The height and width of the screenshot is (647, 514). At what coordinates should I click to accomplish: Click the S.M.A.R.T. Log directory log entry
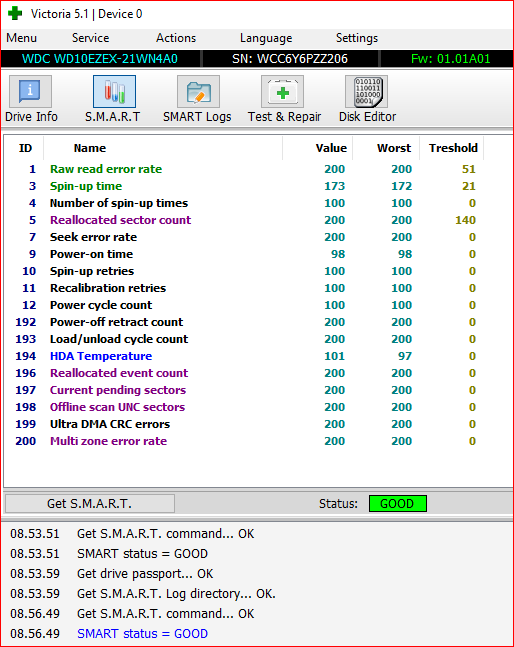[x=176, y=594]
